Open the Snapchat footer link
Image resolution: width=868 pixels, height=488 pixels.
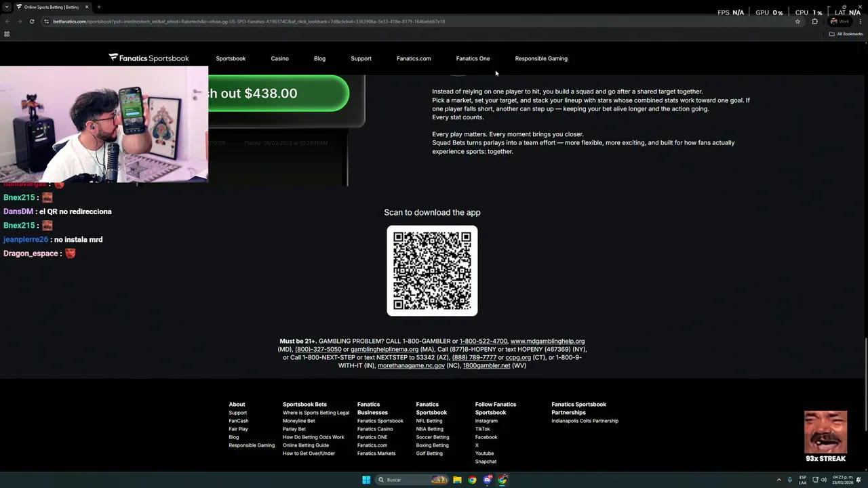point(486,462)
